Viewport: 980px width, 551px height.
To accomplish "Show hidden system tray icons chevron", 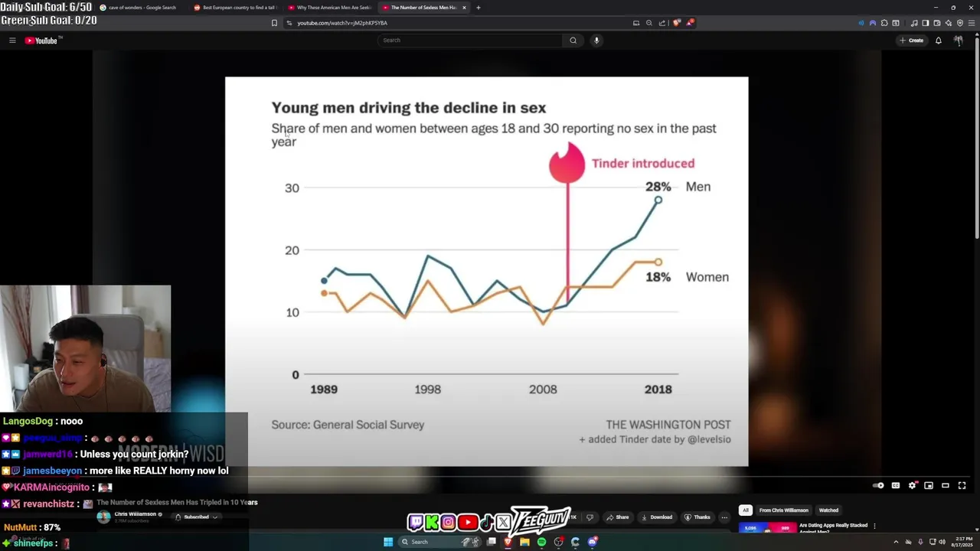I will (896, 542).
